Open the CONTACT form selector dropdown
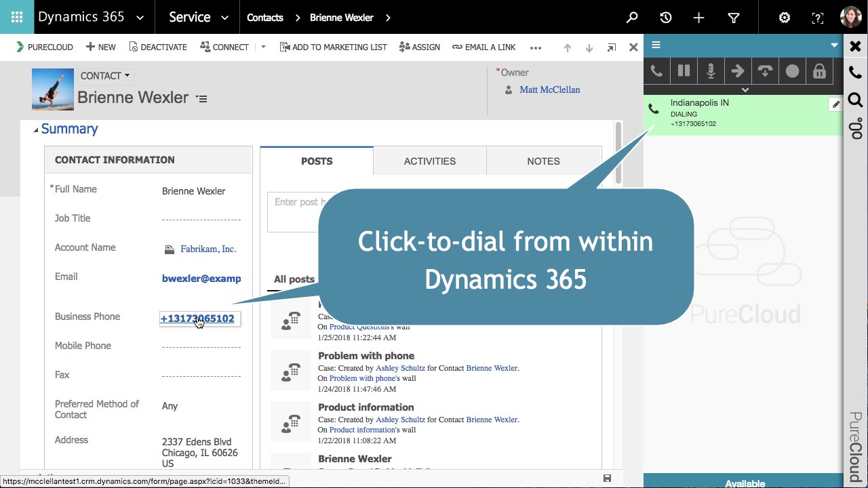868x488 pixels. click(x=105, y=76)
